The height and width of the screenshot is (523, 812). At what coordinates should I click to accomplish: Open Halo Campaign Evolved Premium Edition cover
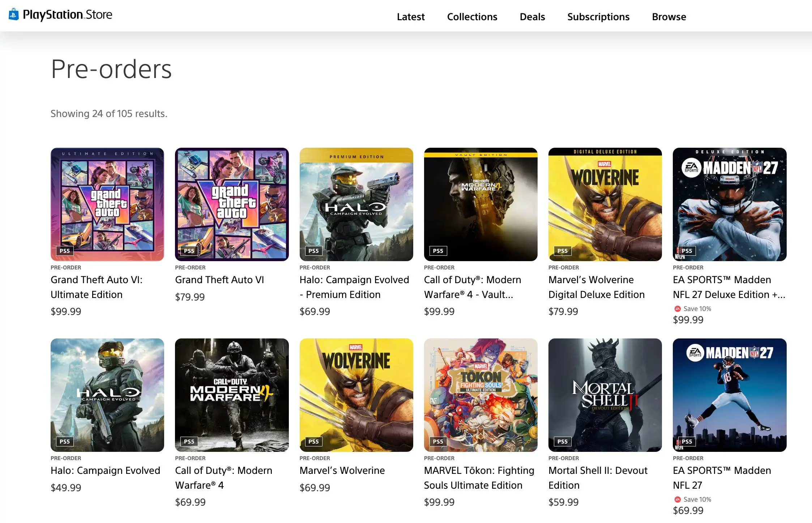[356, 204]
